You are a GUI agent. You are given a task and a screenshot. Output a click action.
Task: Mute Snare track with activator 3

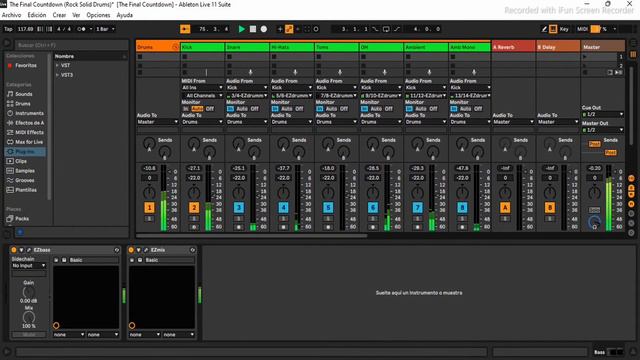[x=239, y=207]
